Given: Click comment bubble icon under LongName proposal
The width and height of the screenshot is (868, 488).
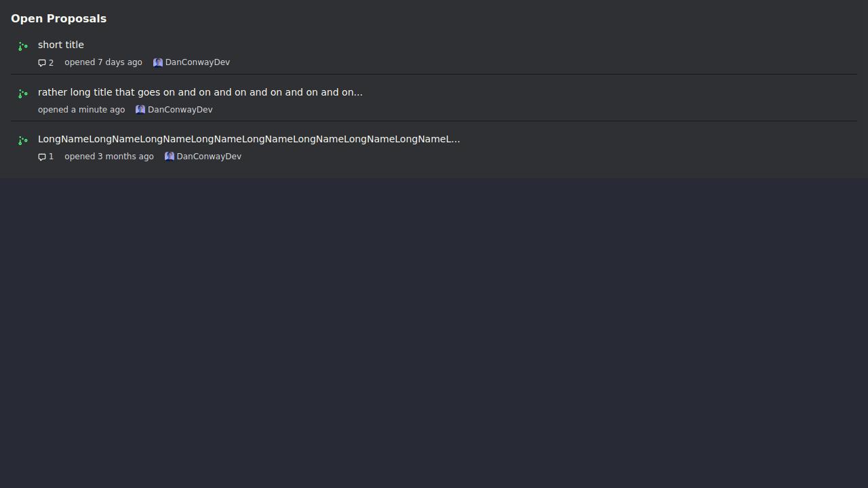Looking at the screenshot, I should [x=42, y=157].
